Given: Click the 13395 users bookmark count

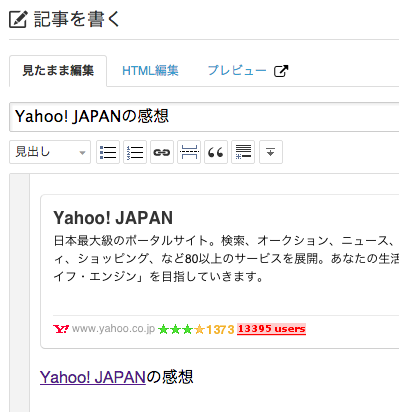Looking at the screenshot, I should tap(271, 329).
